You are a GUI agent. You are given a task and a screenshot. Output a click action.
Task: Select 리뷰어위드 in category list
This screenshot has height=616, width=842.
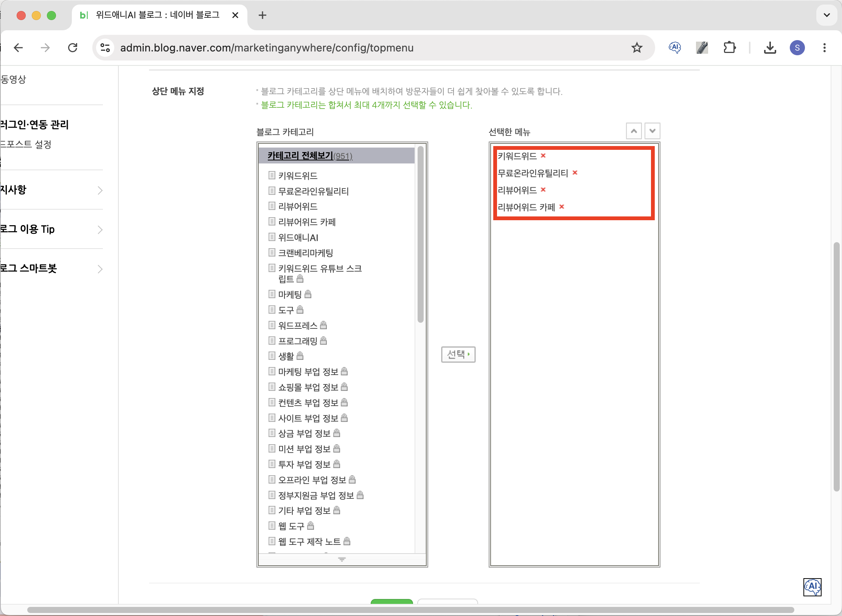(x=298, y=207)
